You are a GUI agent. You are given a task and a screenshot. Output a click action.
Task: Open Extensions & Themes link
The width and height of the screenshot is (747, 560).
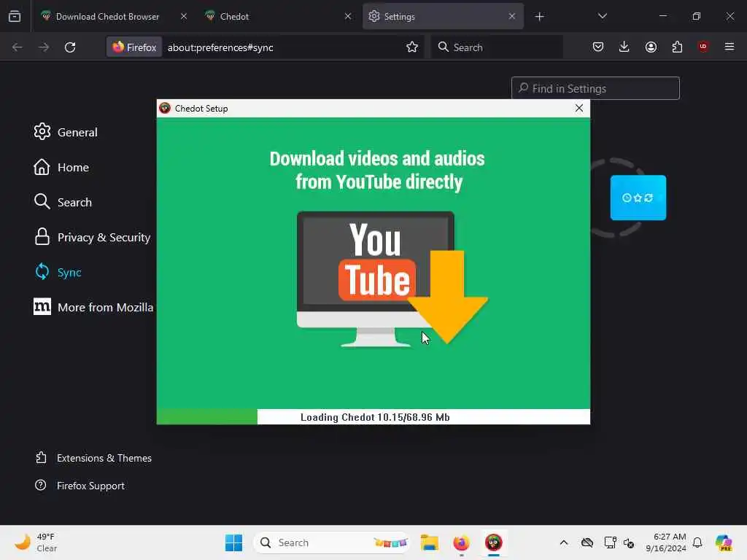point(93,458)
